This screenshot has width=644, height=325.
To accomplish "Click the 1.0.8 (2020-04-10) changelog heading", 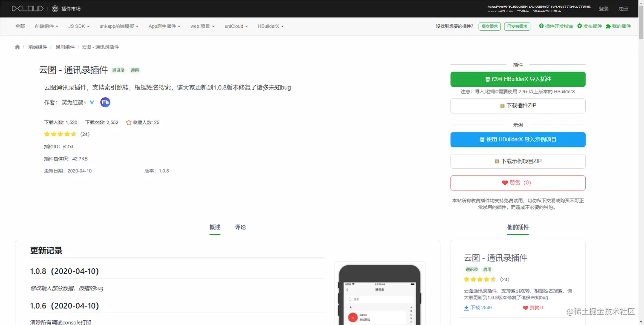I will [65, 271].
